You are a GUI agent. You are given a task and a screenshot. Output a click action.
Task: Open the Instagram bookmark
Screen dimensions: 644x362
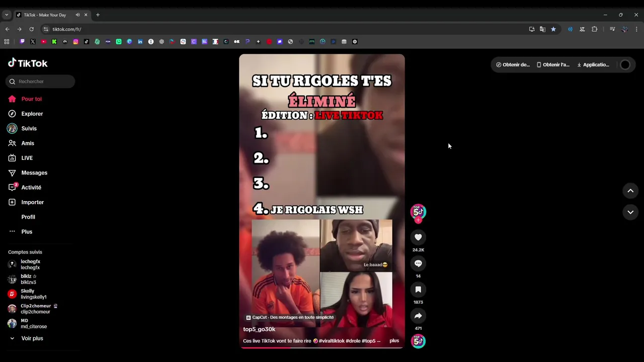(x=76, y=42)
